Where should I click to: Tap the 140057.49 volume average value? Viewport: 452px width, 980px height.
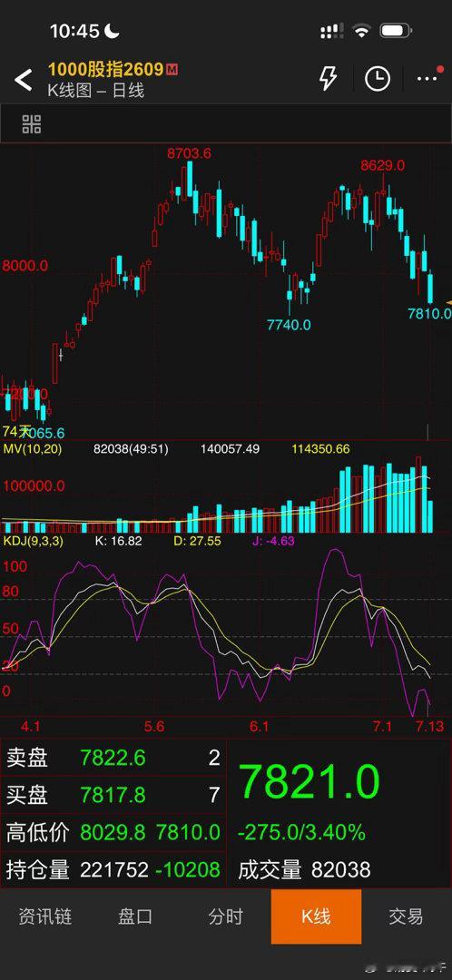pyautogui.click(x=230, y=449)
